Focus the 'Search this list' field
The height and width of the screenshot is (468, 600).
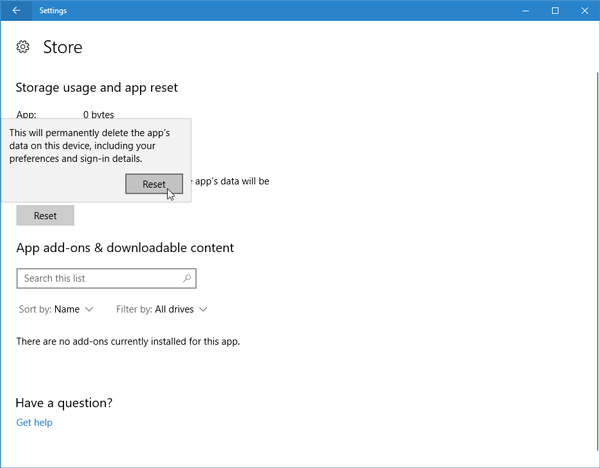click(100, 278)
